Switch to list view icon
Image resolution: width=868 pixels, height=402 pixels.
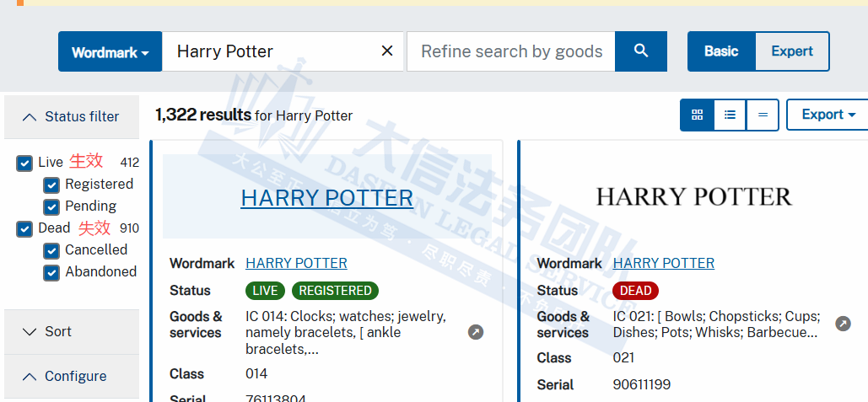731,115
